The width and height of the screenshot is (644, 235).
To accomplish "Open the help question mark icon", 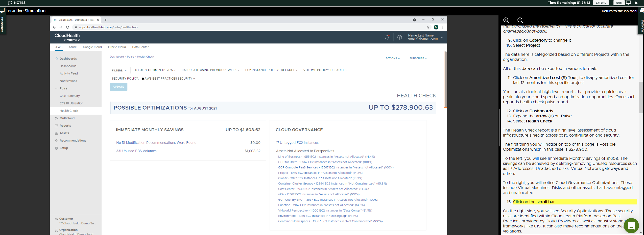I will [399, 37].
